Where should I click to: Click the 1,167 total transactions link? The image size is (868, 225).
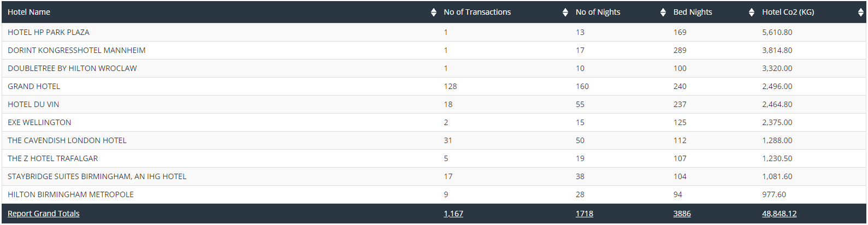pyautogui.click(x=453, y=214)
